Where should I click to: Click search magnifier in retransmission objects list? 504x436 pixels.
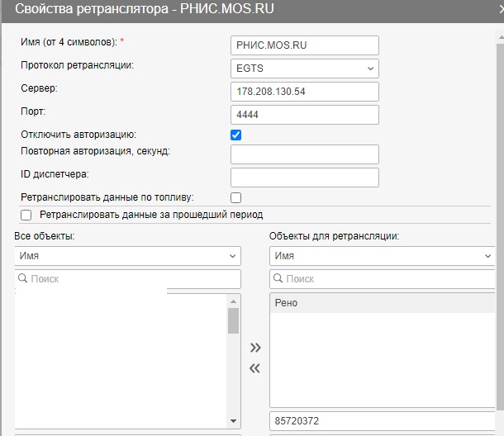(x=278, y=279)
